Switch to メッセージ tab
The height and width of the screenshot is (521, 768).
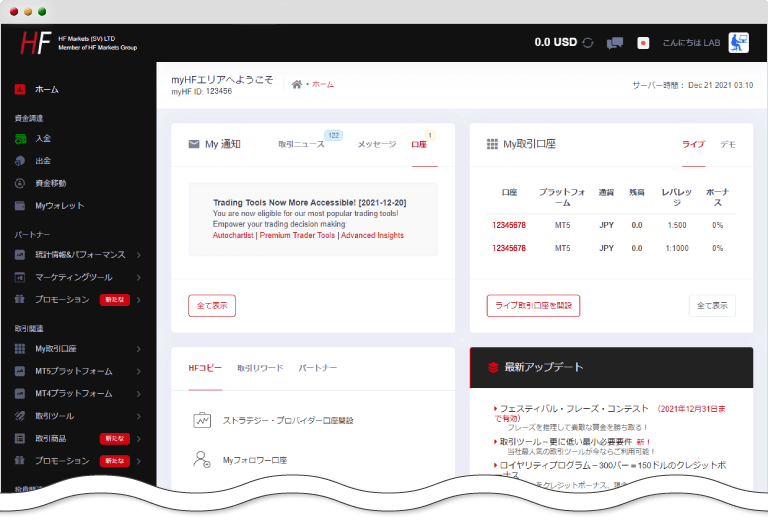[x=377, y=144]
